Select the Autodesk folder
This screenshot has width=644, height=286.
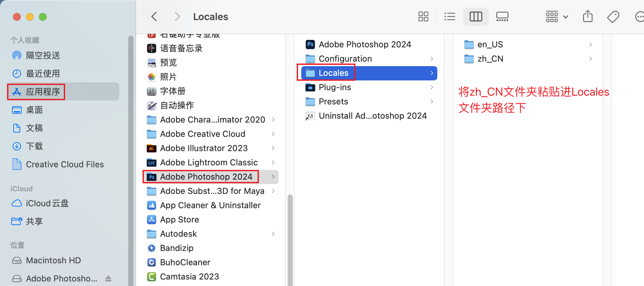pyautogui.click(x=211, y=234)
